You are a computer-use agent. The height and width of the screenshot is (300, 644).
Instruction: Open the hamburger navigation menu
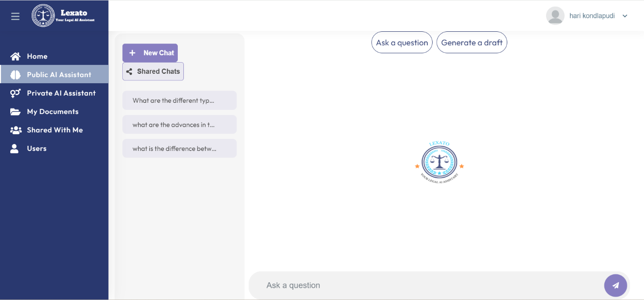(x=15, y=15)
